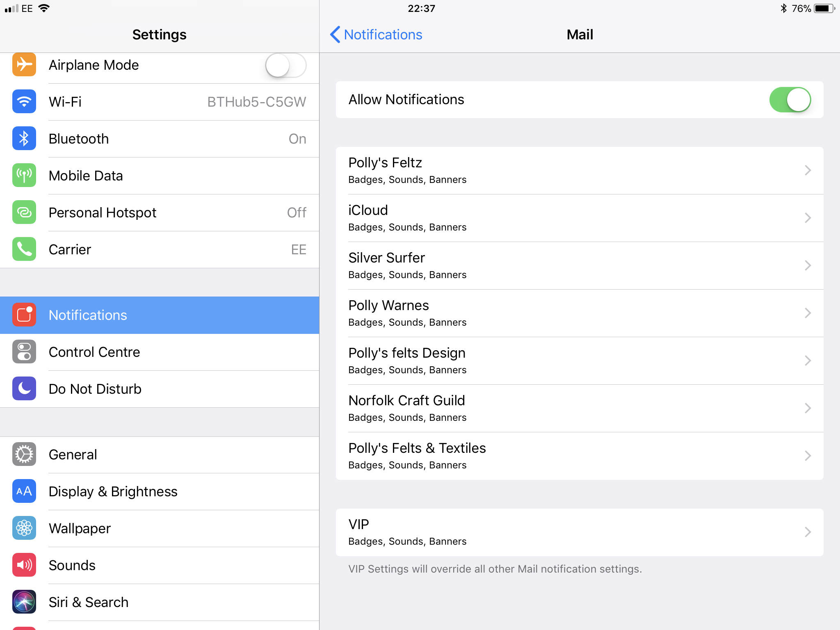
Task: Enable the Airplane Mode switch
Action: click(285, 65)
